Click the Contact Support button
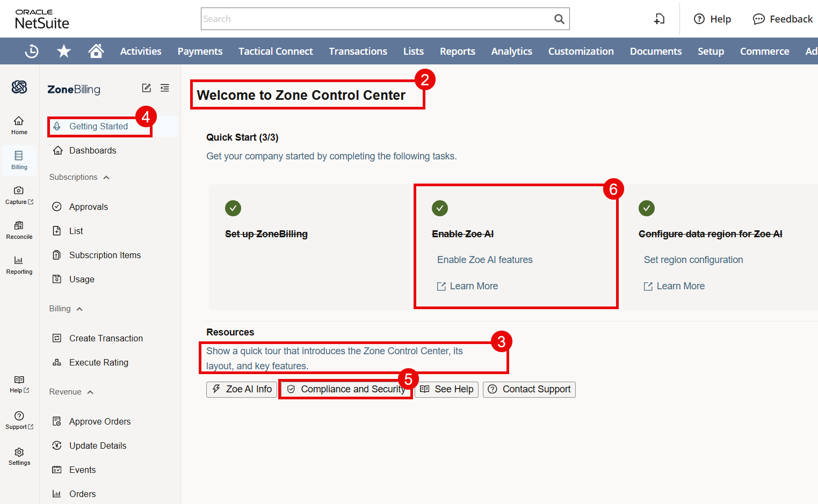This screenshot has width=818, height=504. [x=529, y=389]
